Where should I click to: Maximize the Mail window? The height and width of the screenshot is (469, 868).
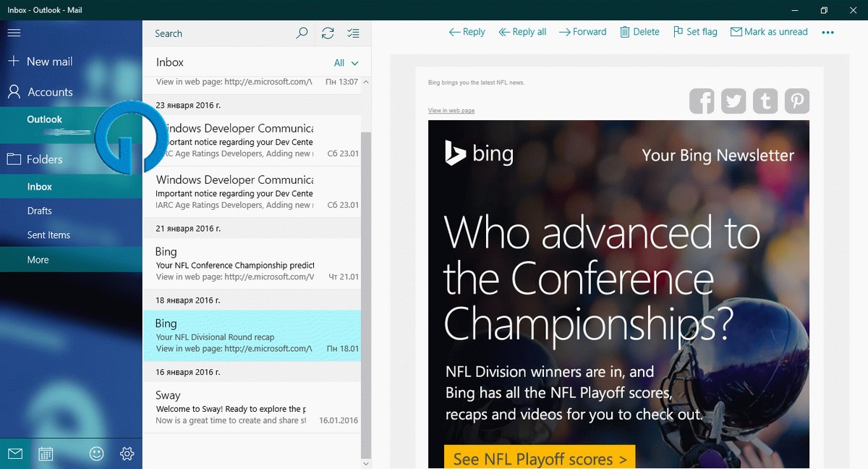(824, 10)
